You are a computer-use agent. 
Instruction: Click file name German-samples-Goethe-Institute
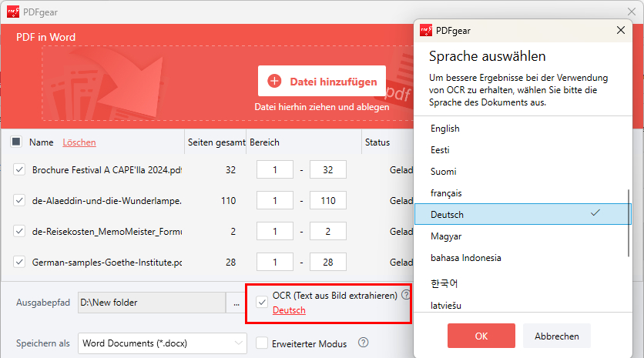107,262
